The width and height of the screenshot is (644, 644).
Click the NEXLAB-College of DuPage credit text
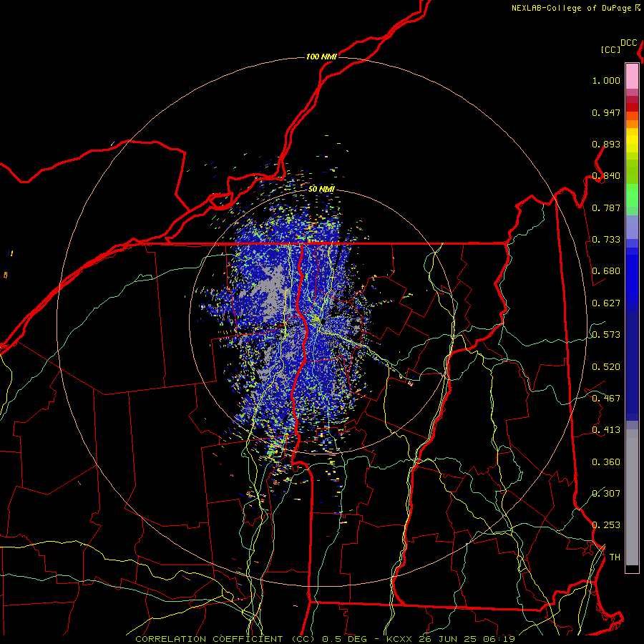[571, 8]
